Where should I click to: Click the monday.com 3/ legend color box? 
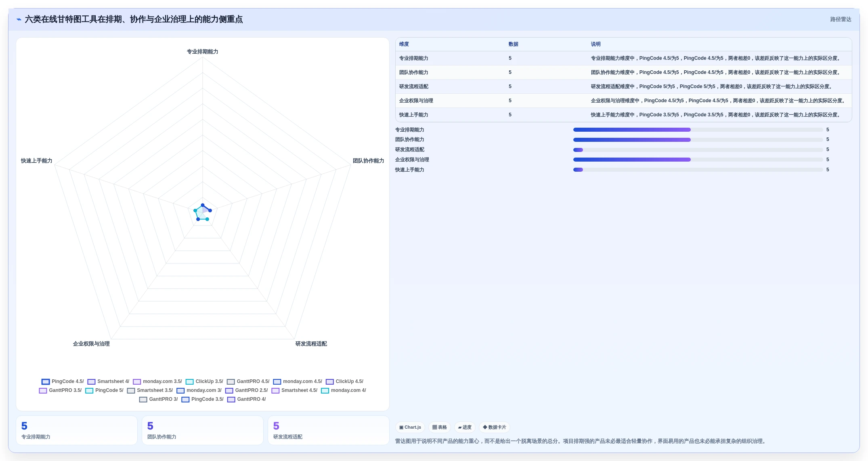pos(180,391)
